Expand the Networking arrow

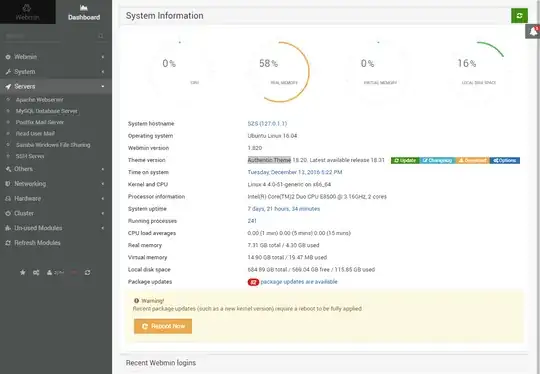coord(103,184)
